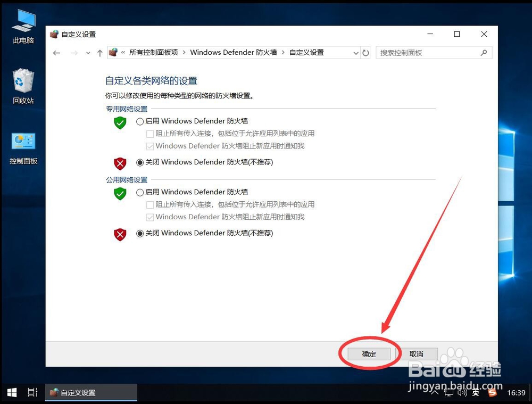Viewport: 532px width, 404px height.
Task: Open the recent locations dropdown arrow
Action: pyautogui.click(x=88, y=53)
